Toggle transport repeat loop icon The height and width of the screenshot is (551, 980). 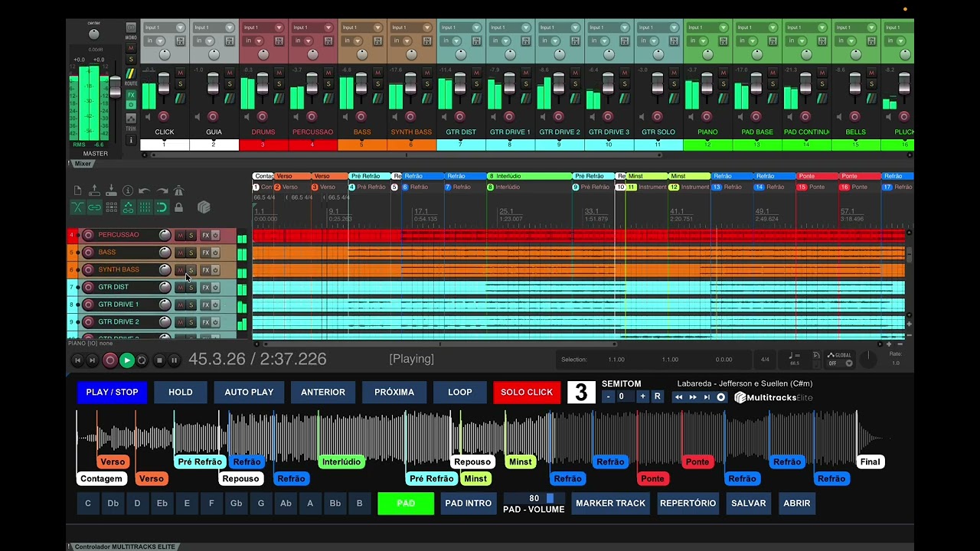tap(142, 360)
